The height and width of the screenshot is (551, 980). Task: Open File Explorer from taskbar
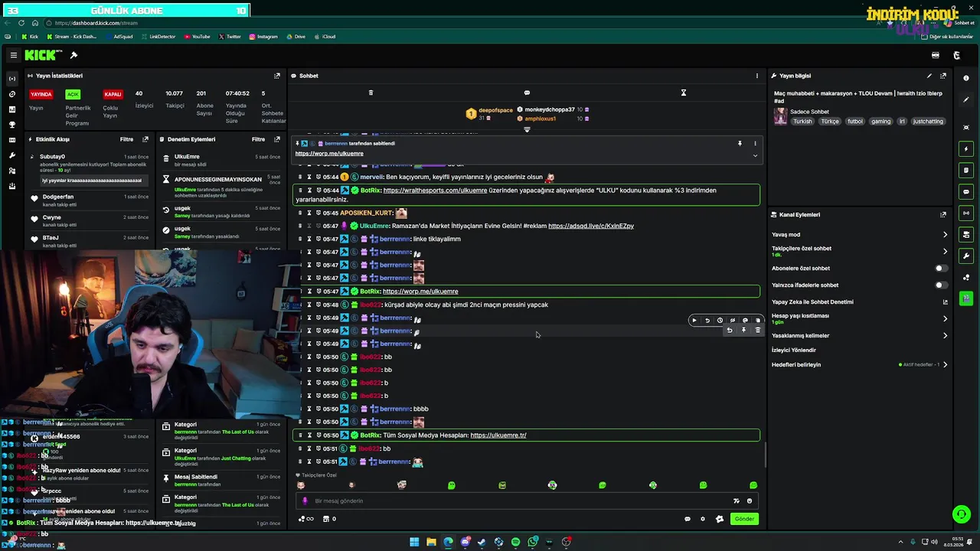[x=431, y=542]
